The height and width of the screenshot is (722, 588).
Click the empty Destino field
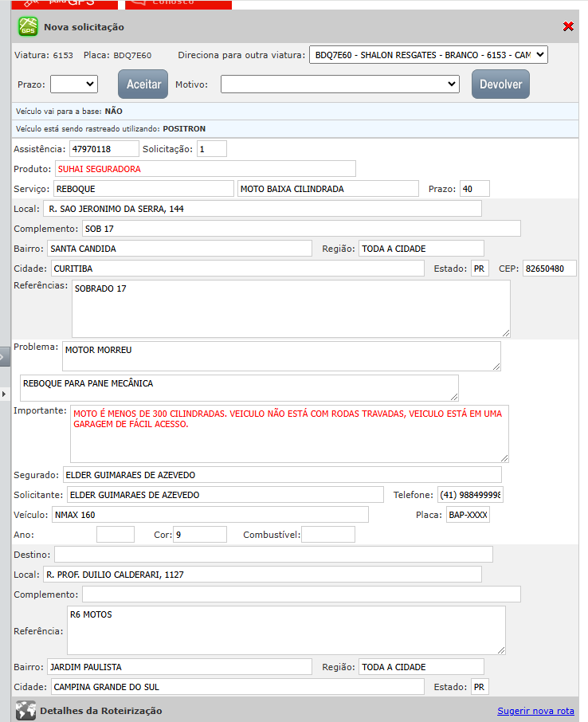click(x=273, y=554)
